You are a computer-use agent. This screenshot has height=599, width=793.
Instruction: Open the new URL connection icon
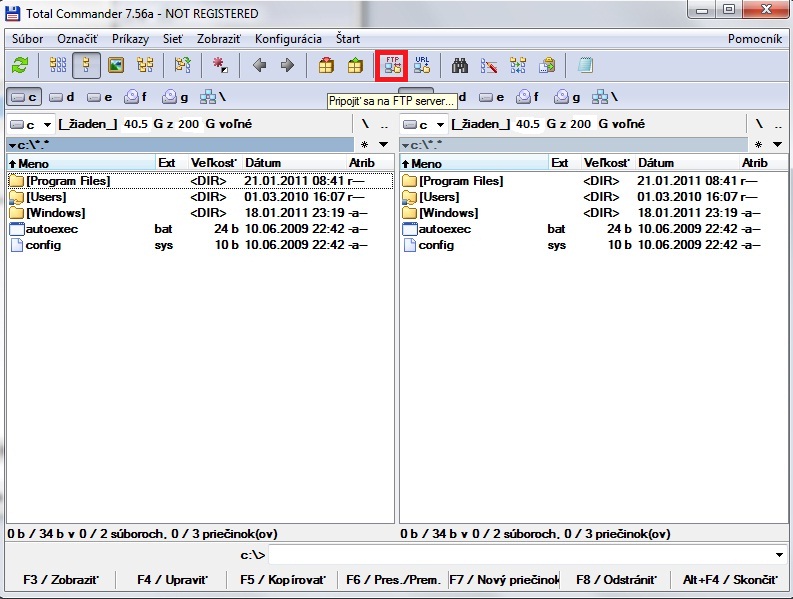422,65
